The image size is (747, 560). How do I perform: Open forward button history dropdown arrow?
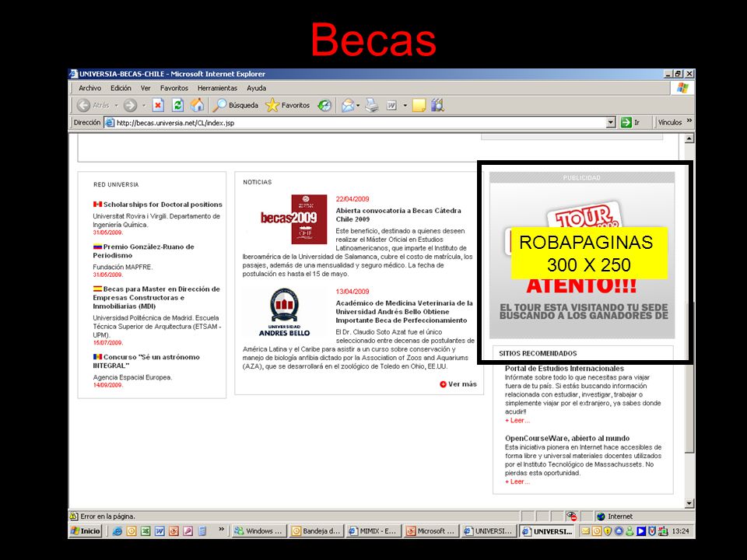point(143,105)
